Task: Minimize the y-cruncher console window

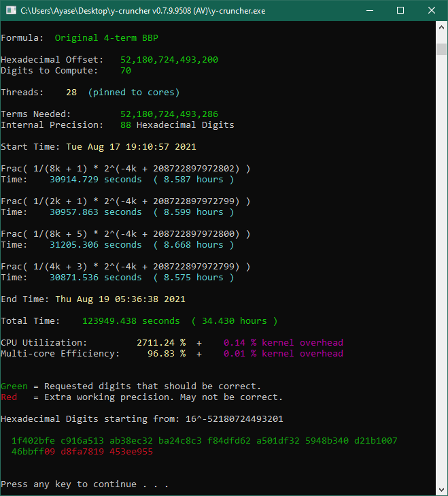Action: [369, 10]
